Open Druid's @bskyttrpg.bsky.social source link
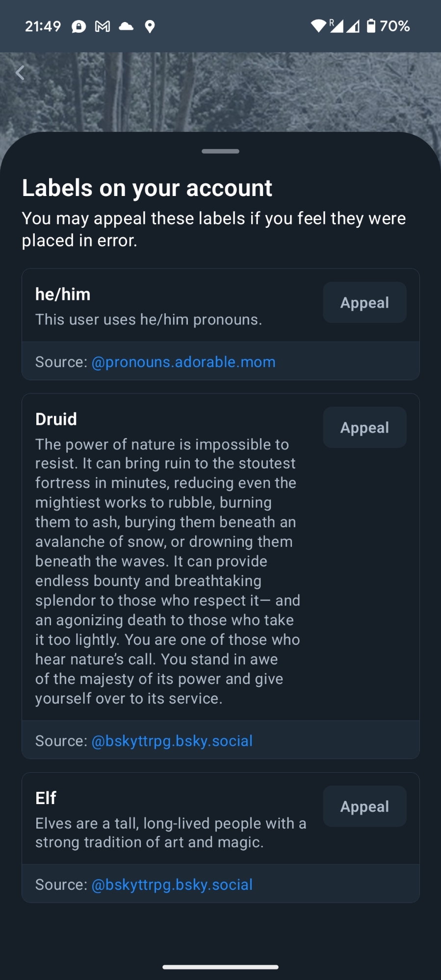Viewport: 441px width, 980px height. tap(172, 740)
